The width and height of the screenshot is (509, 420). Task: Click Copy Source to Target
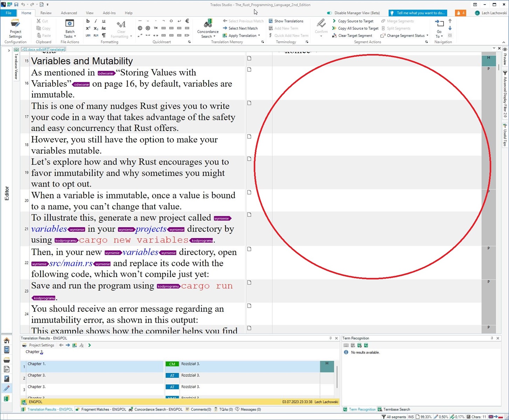point(353,21)
